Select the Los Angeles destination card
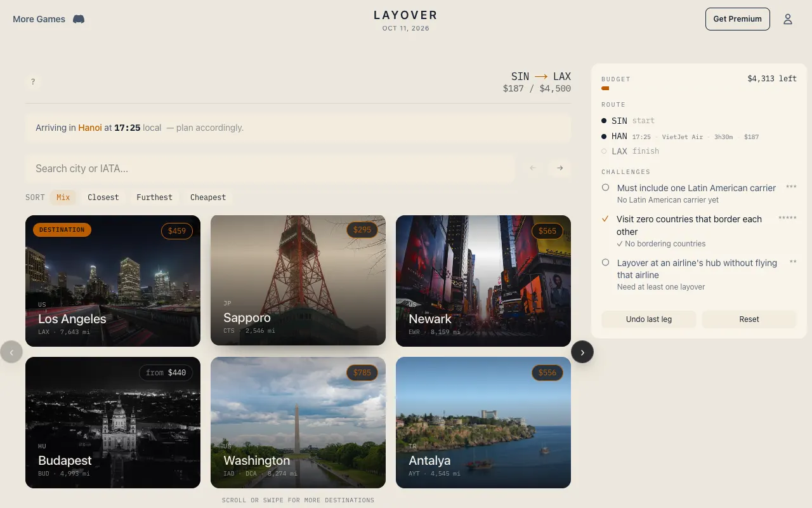Screen dimensions: 812x508 [113, 281]
